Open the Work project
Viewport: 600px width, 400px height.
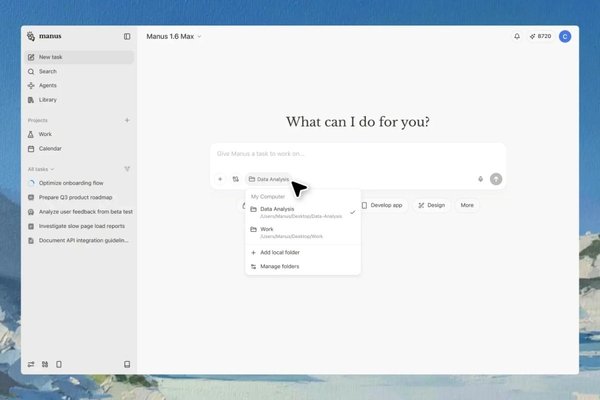(x=79, y=134)
